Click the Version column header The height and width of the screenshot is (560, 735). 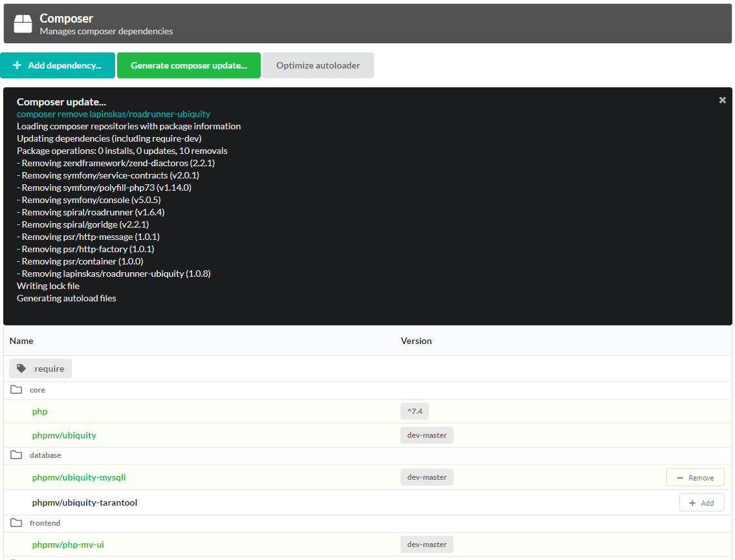pos(416,341)
